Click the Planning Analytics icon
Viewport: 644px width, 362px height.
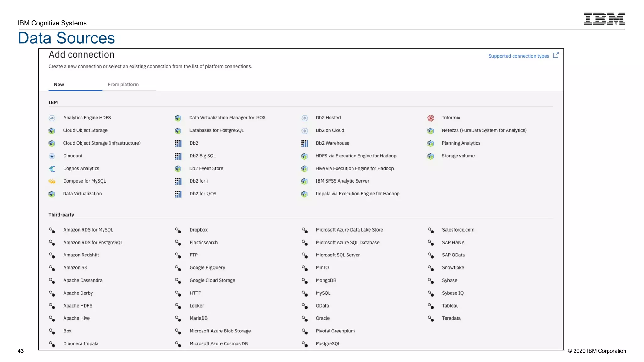(x=431, y=144)
